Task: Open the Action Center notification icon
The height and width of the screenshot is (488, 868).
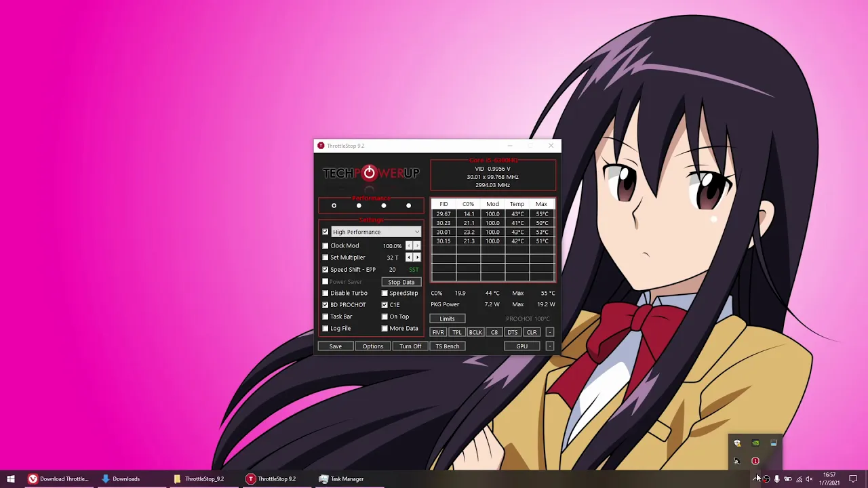Action: 853,479
